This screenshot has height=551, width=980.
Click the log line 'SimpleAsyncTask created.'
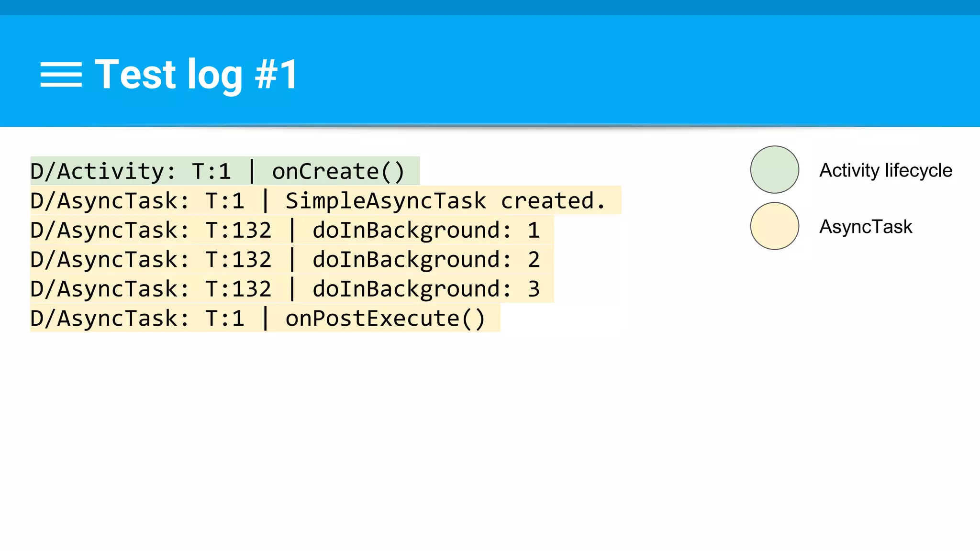click(325, 200)
